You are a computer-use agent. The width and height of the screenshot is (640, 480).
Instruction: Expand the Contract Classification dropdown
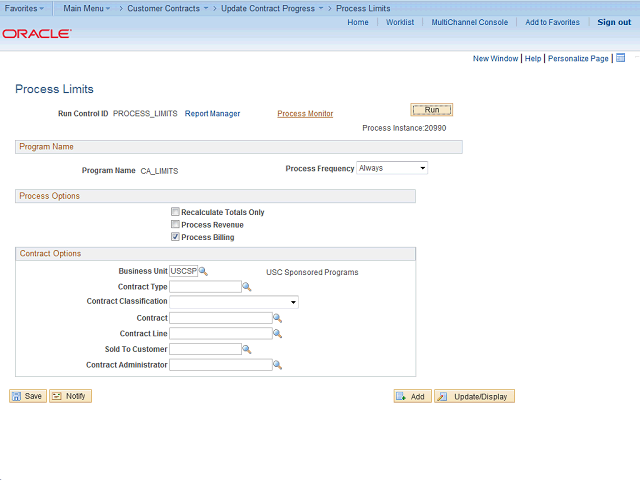tap(234, 302)
